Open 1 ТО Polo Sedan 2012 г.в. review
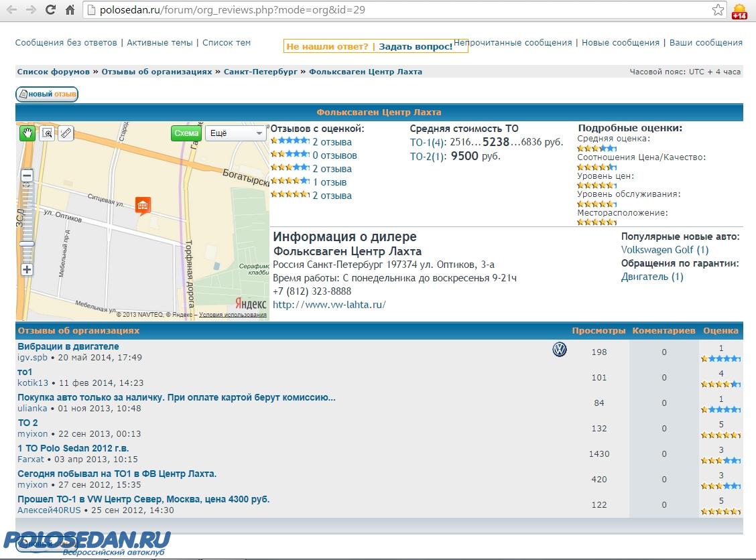The height and width of the screenshot is (560, 756). 73,448
